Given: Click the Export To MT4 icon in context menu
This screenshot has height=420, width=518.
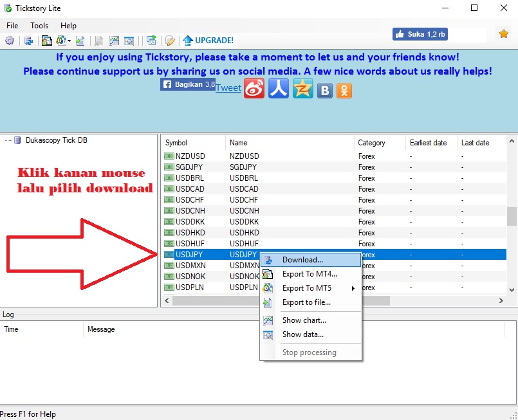Looking at the screenshot, I should (x=268, y=274).
